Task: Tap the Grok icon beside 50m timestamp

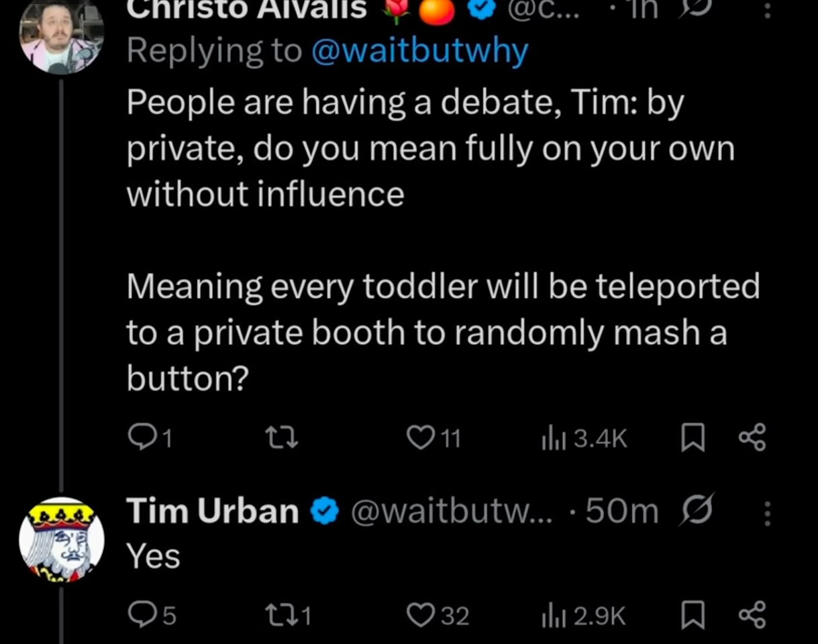Action: [x=697, y=511]
